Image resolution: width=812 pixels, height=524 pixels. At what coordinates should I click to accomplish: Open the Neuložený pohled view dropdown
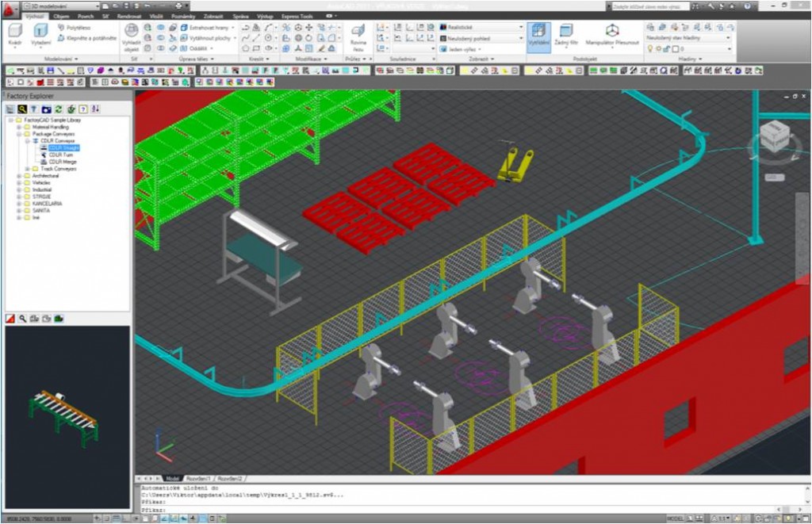521,38
